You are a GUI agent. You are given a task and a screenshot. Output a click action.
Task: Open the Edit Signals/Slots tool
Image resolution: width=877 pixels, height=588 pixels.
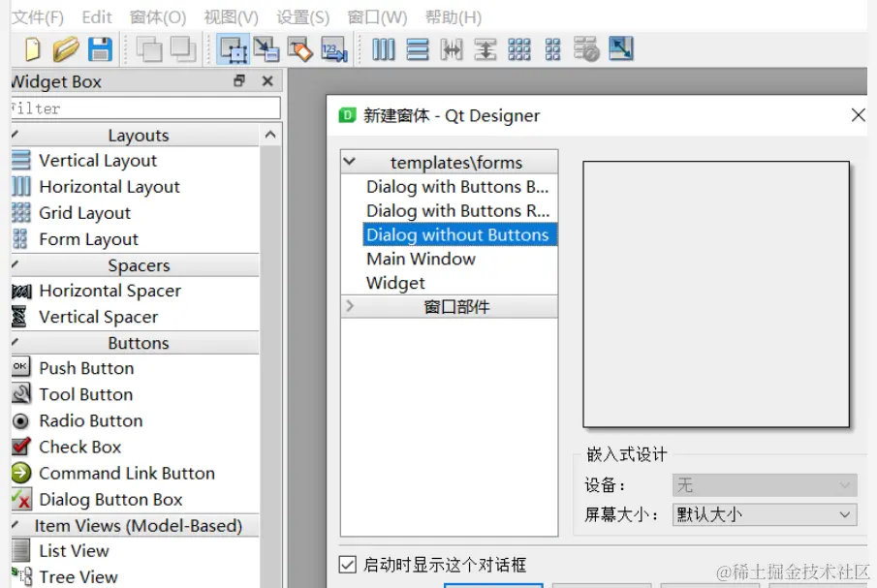pyautogui.click(x=266, y=49)
